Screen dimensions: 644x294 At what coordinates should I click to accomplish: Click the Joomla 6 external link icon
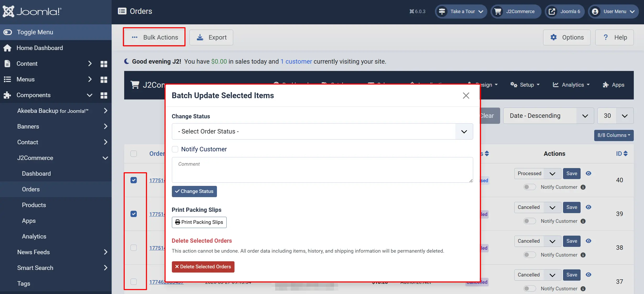(552, 12)
